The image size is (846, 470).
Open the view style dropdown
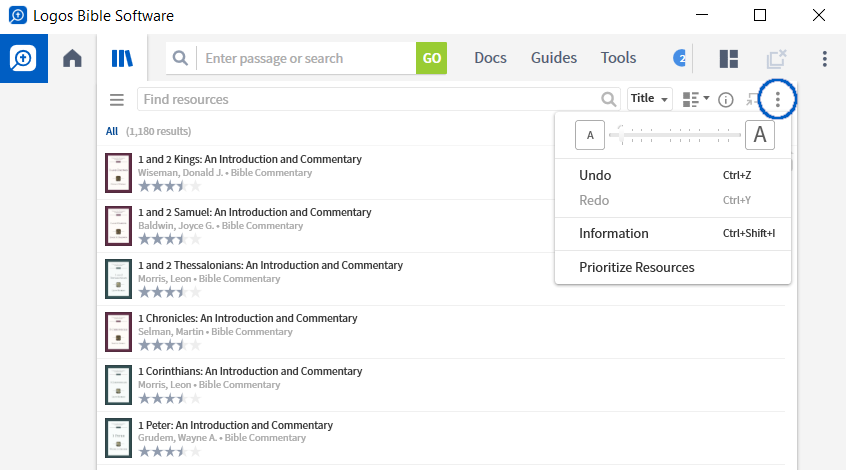tap(695, 99)
